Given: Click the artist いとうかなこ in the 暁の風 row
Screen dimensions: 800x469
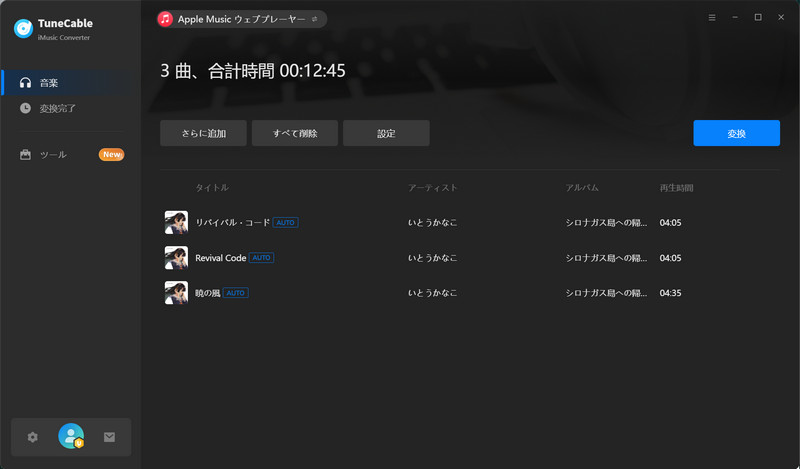Looking at the screenshot, I should (x=433, y=293).
